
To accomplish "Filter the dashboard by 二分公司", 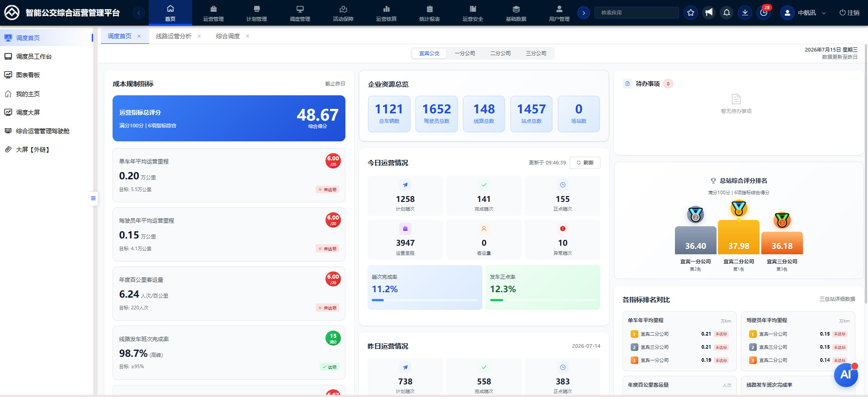I will tap(500, 53).
